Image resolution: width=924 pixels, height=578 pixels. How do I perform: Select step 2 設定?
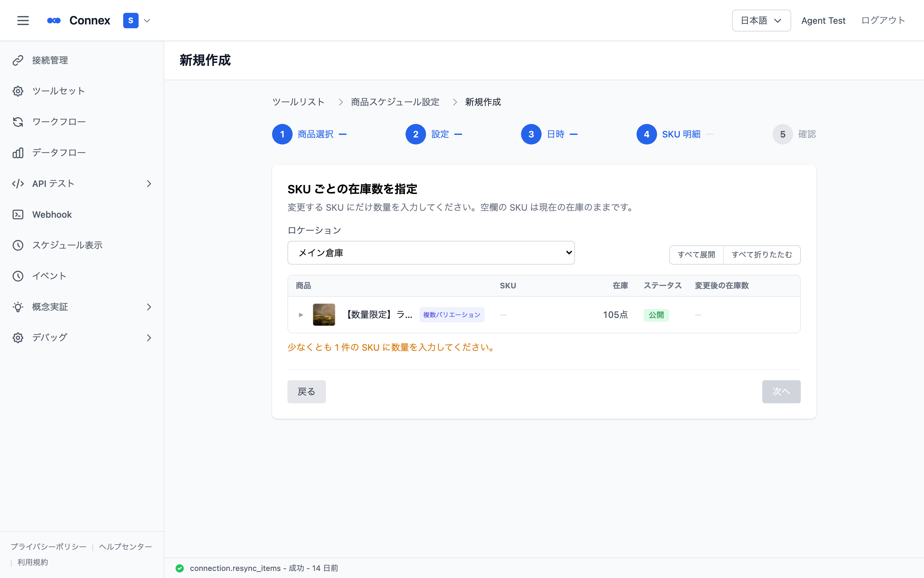pos(427,134)
